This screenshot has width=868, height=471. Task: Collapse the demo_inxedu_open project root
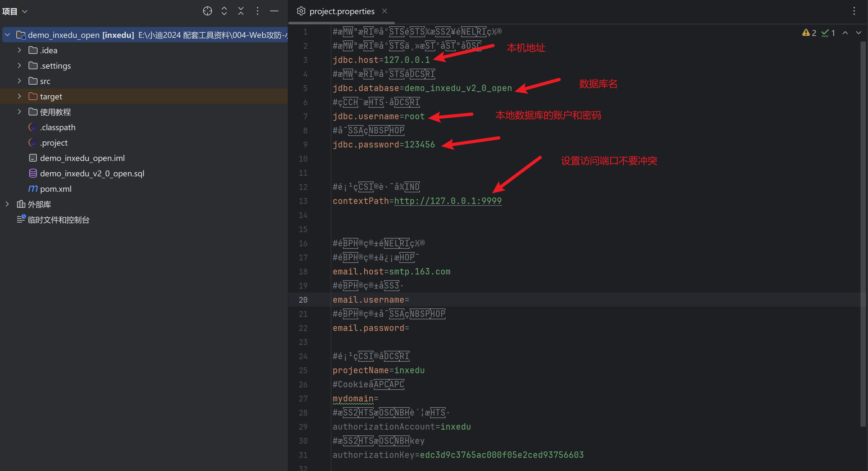coord(7,35)
